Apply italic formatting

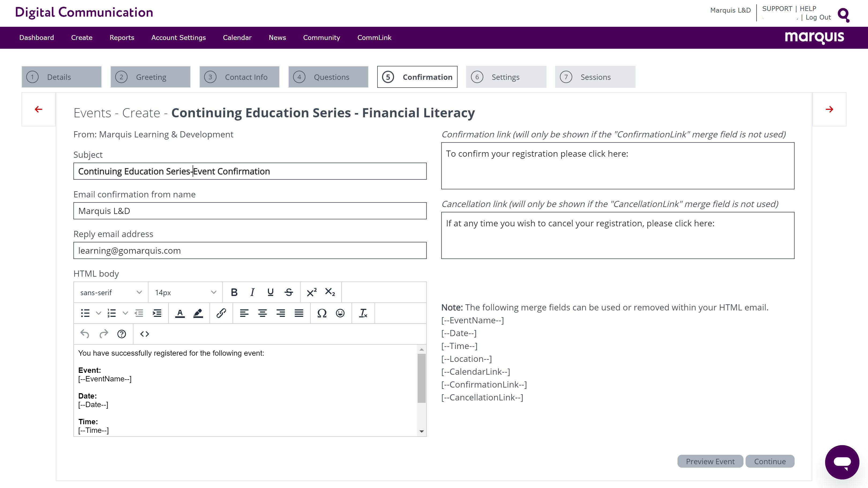click(252, 292)
